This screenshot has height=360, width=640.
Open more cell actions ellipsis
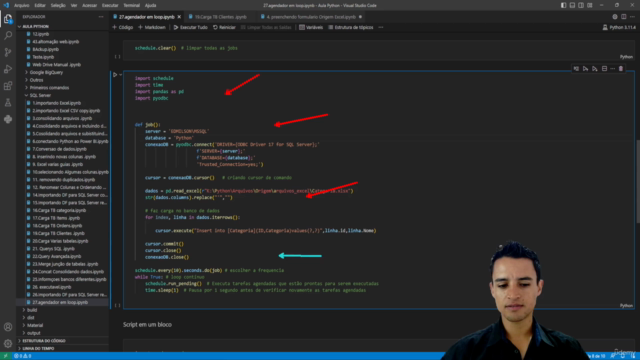613,69
